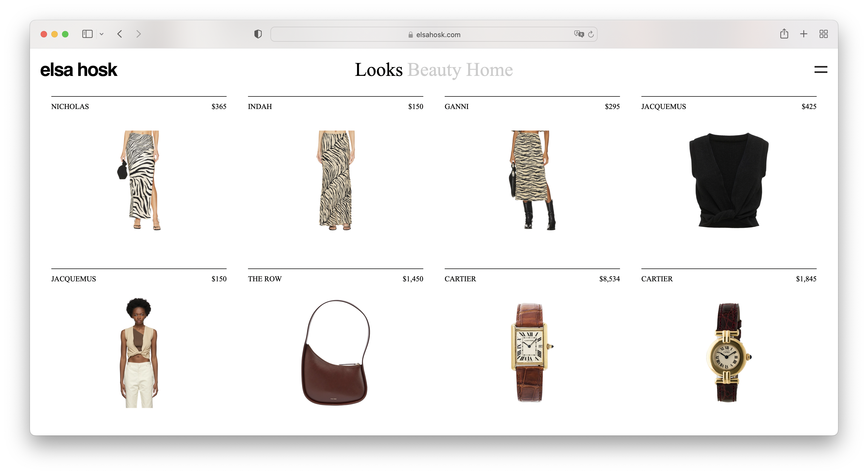Click the $295 price

point(612,106)
